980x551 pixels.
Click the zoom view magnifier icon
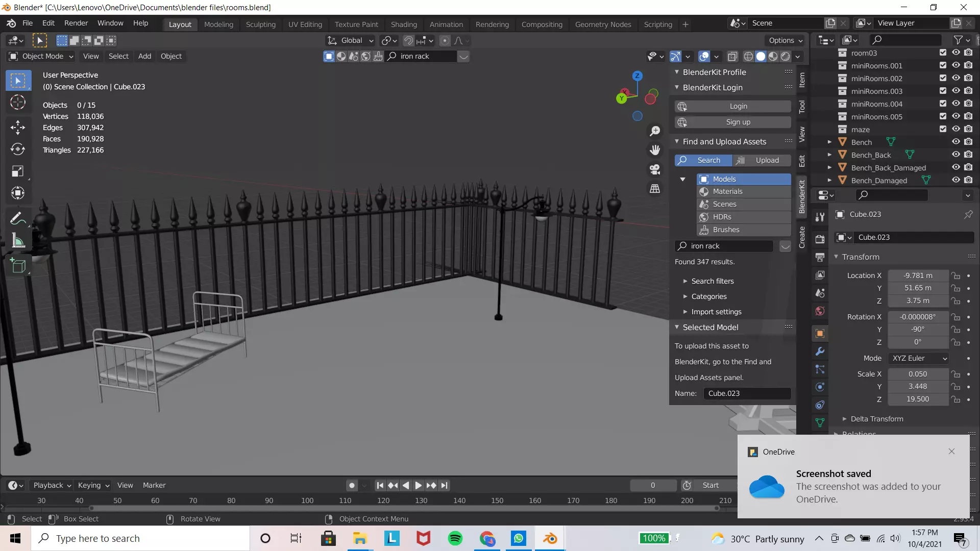(655, 131)
